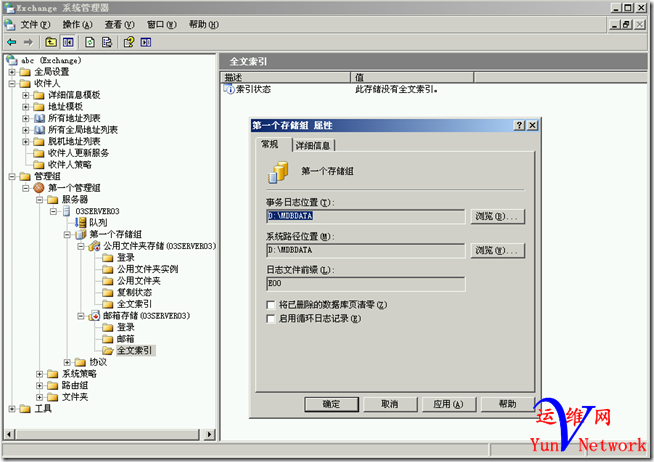Browse for 事务日志位置 path
Viewport: 654px width, 462px height.
[x=498, y=216]
